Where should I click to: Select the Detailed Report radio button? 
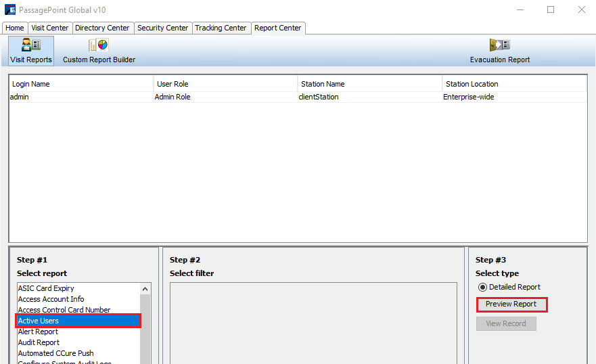click(x=482, y=288)
